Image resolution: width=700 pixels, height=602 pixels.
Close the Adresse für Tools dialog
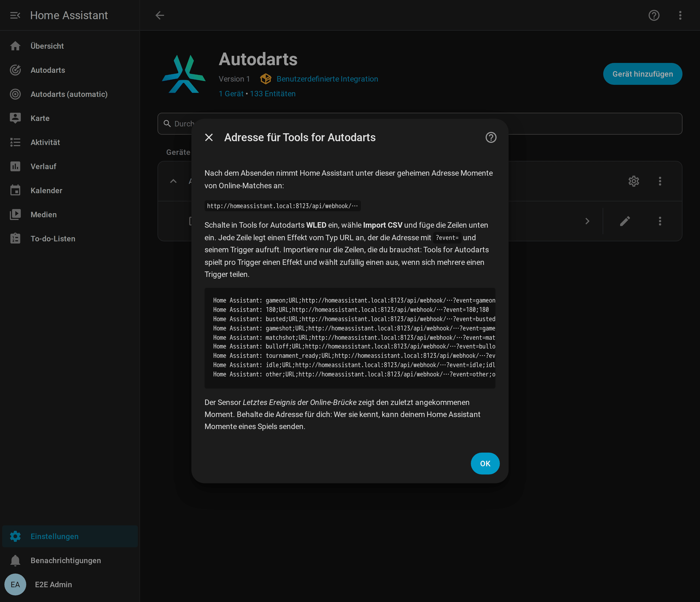[x=209, y=137]
